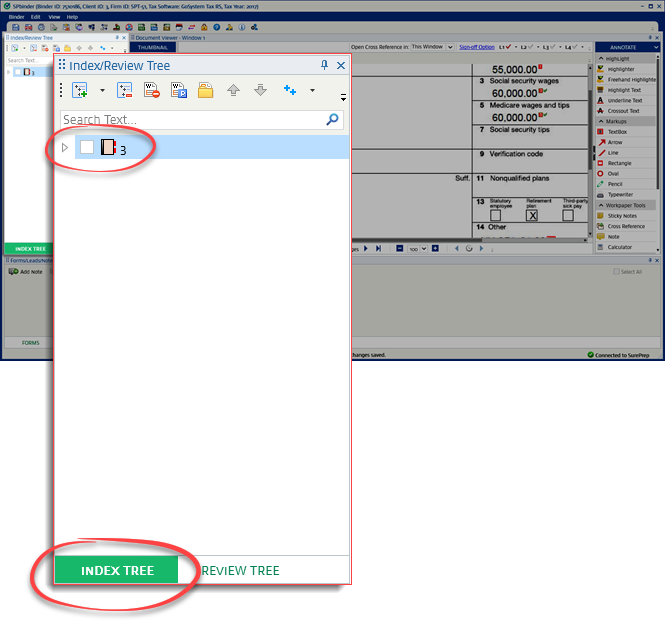Screen dimensions: 665x621
Task: Click the blue double-plus expand icon
Action: coord(290,90)
